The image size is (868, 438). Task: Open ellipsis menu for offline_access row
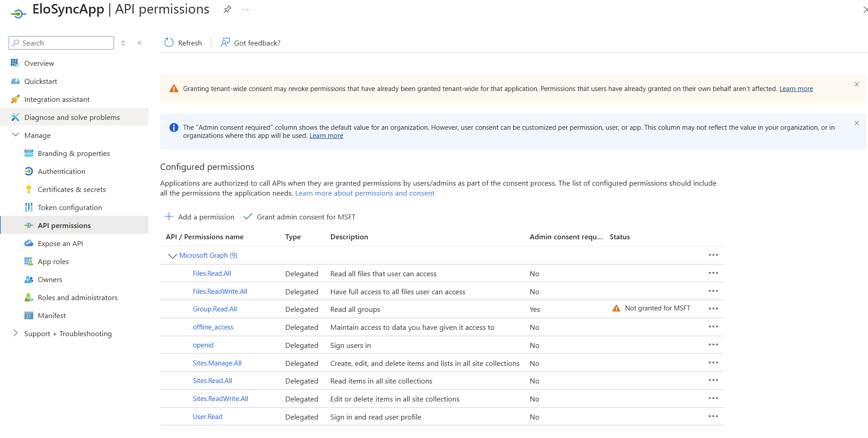coord(713,327)
